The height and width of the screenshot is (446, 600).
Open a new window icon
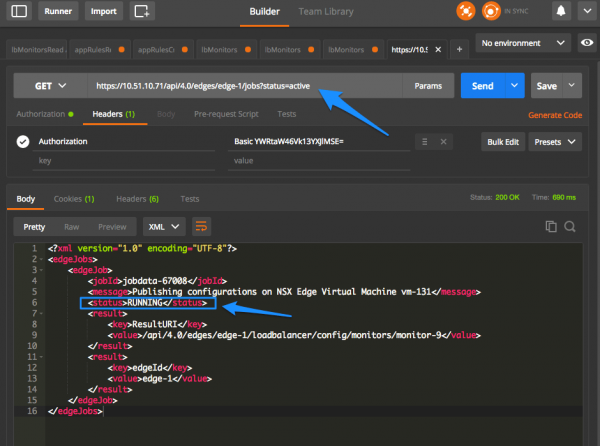[142, 11]
